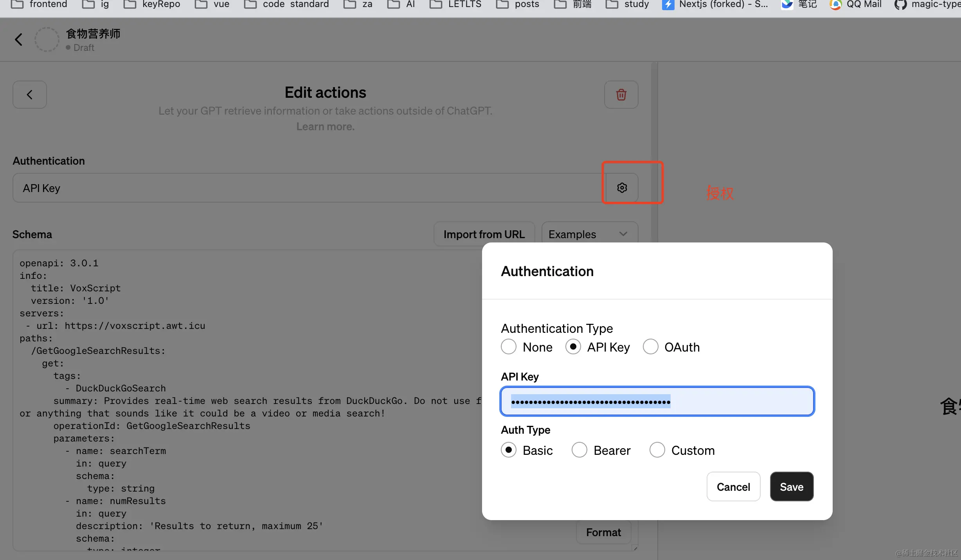
Task: Click the API Key password field
Action: tap(657, 402)
